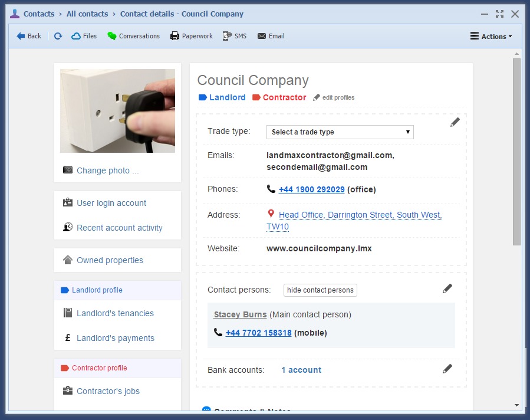Screen dimensions: 530x420
Task: Go to All contacts breadcrumb
Action: click(x=87, y=14)
